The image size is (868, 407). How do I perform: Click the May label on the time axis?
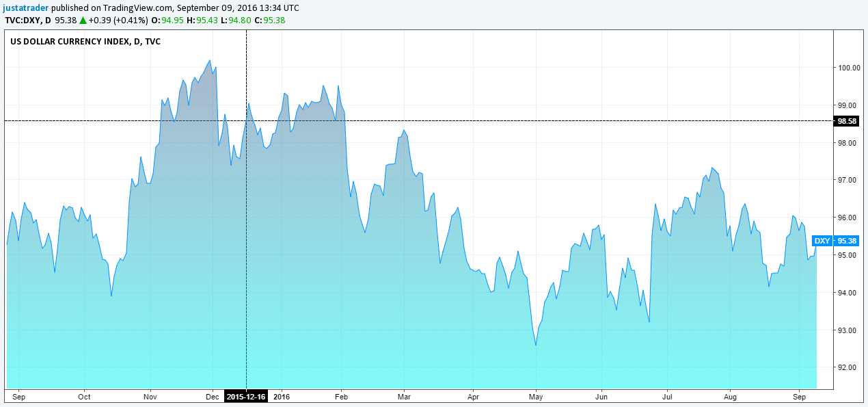tap(536, 396)
